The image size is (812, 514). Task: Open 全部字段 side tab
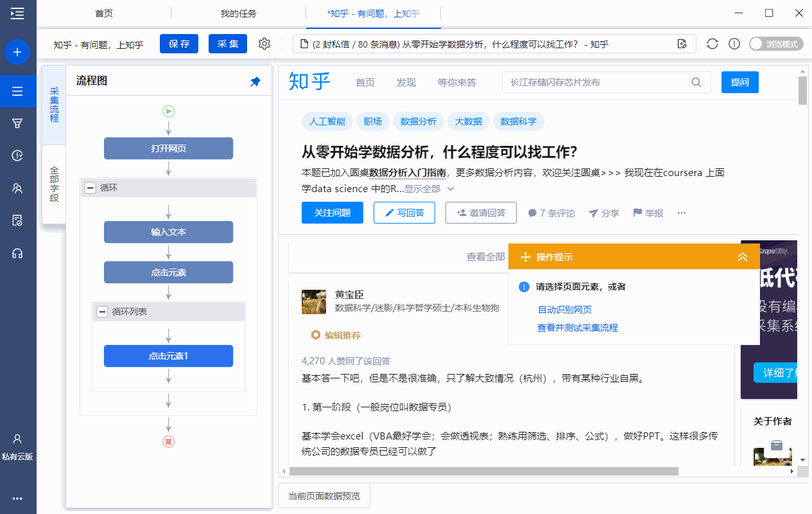[x=54, y=184]
